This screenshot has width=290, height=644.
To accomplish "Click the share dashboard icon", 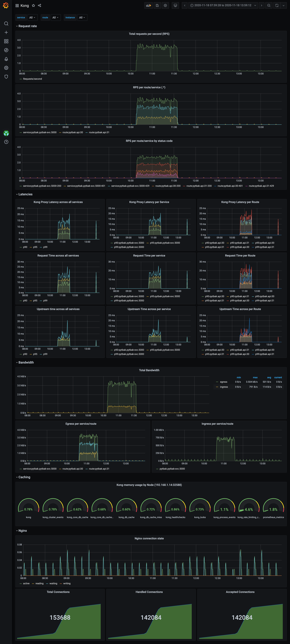I will (40, 6).
